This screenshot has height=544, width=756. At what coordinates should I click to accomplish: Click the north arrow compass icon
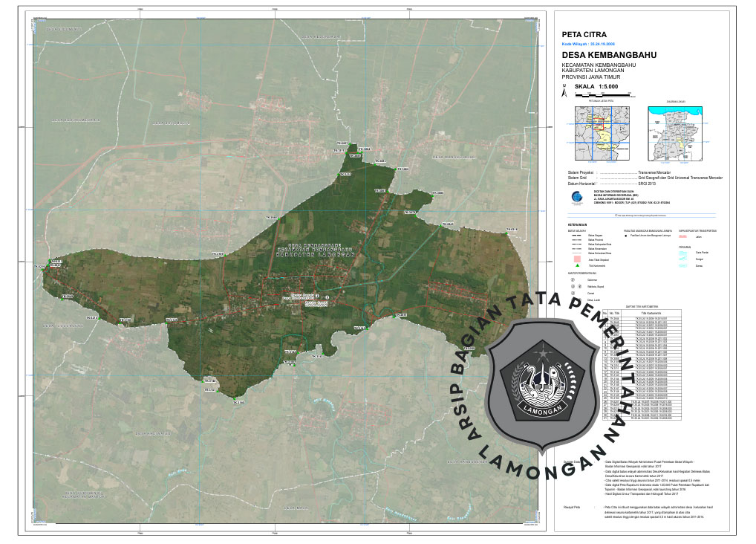point(564,91)
